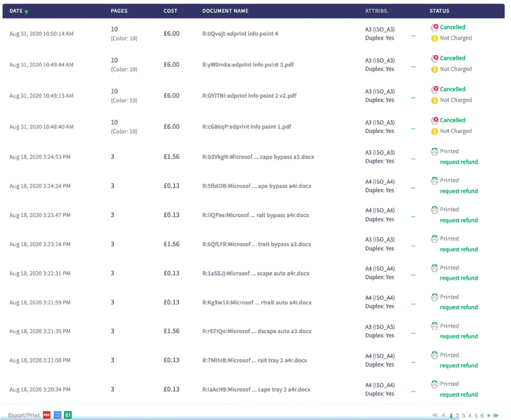Expand attributes ellipsis for edprint info point 3.pdf
Screen dimensions: 511x420
pyautogui.click(x=413, y=67)
